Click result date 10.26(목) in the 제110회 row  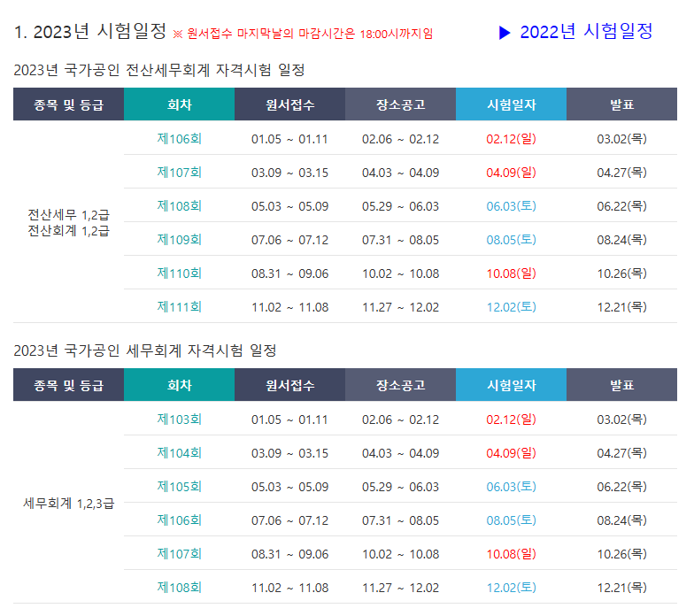point(621,273)
